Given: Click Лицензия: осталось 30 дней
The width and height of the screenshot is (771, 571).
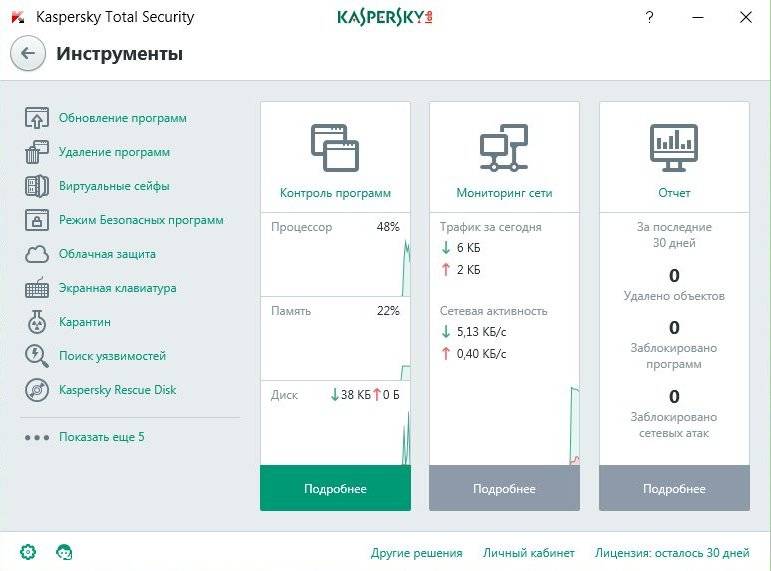Looking at the screenshot, I should pos(672,553).
